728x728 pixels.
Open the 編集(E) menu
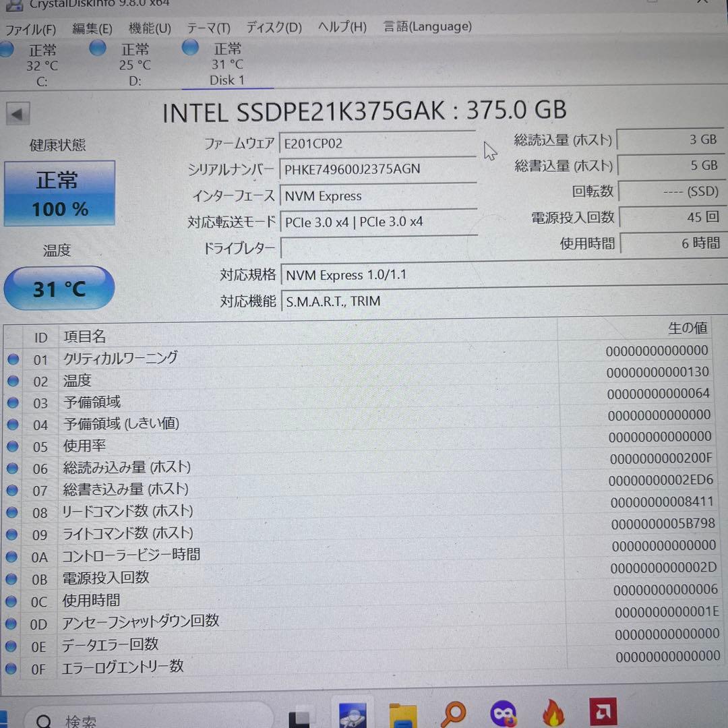(x=92, y=29)
